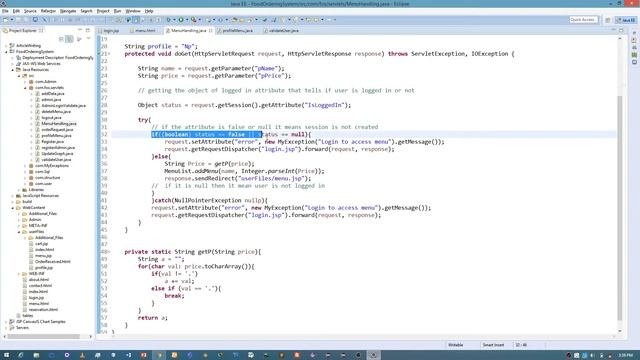Click the Writable status bar entry

tap(456, 345)
